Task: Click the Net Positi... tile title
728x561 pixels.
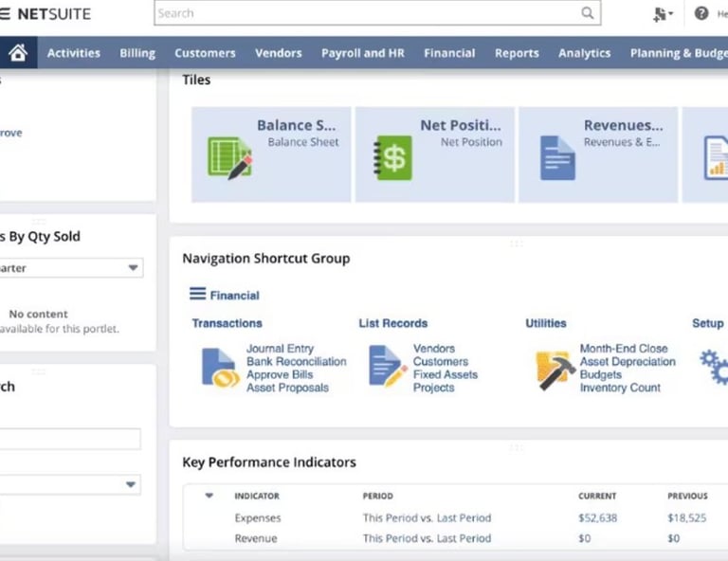Action: 461,125
